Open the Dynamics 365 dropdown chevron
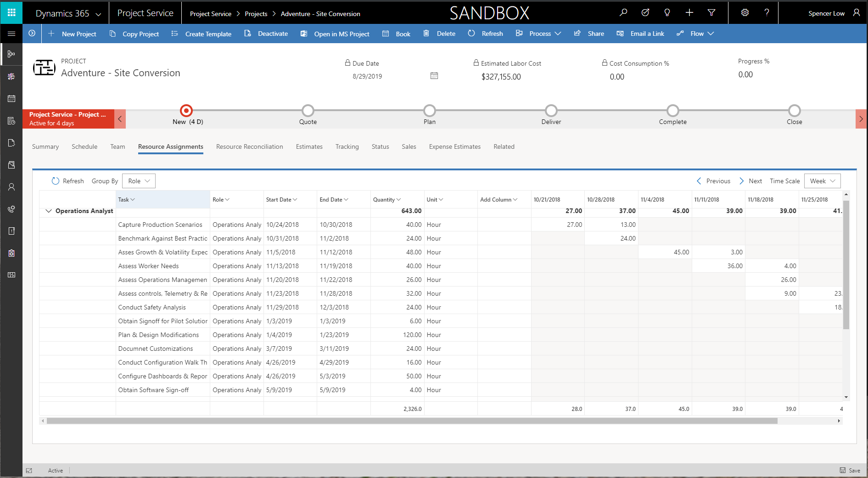868x478 pixels. (x=98, y=14)
